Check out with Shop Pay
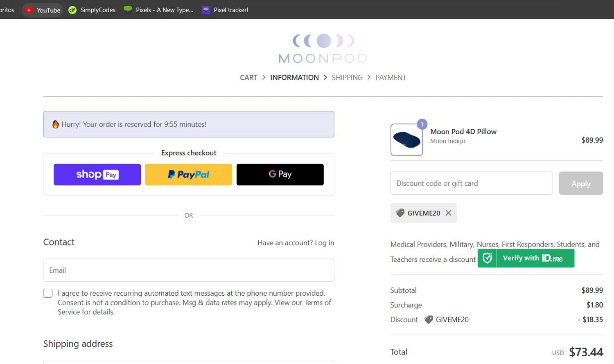 coord(97,175)
